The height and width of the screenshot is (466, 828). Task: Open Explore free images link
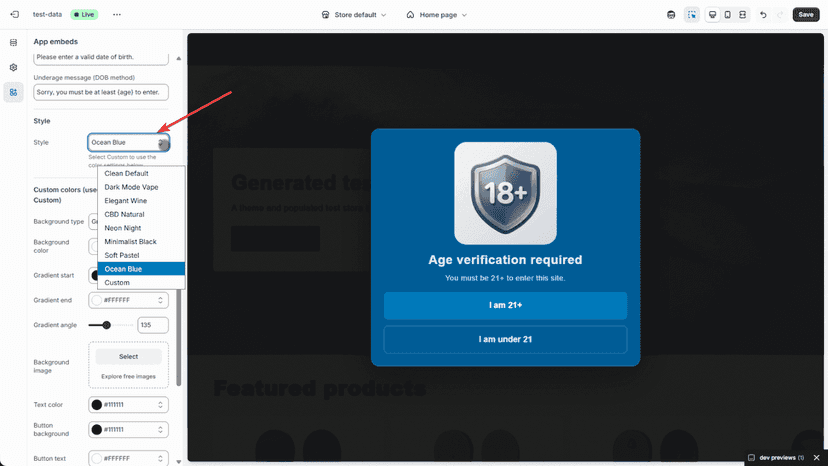click(x=128, y=377)
